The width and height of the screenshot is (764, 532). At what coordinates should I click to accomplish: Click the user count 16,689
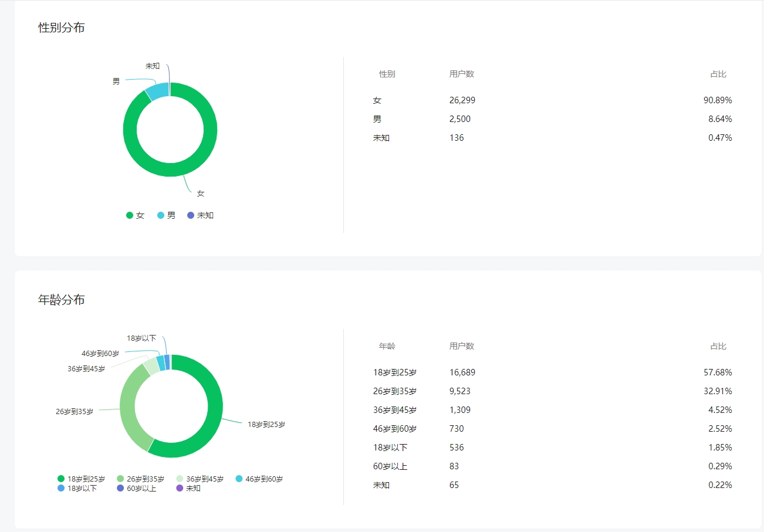pos(462,372)
